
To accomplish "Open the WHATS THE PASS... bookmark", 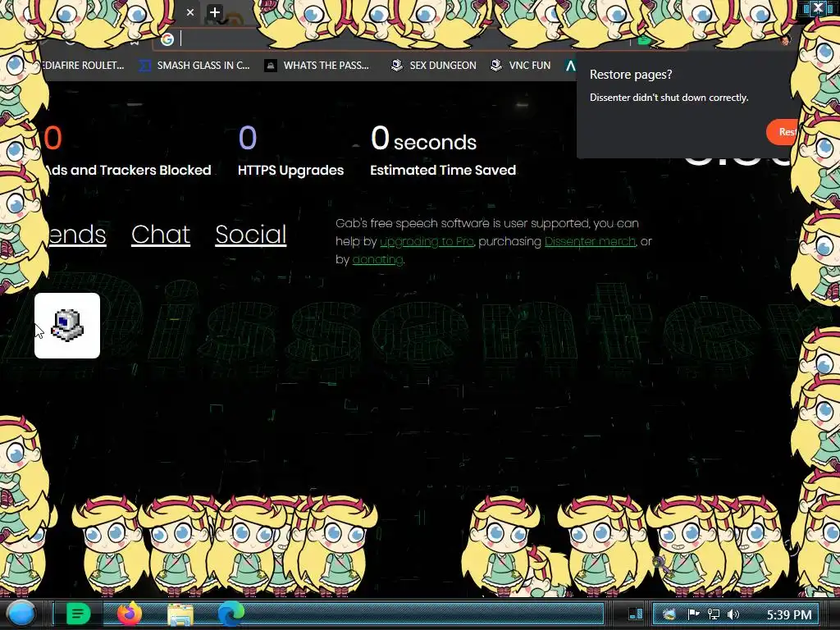I will click(x=317, y=66).
